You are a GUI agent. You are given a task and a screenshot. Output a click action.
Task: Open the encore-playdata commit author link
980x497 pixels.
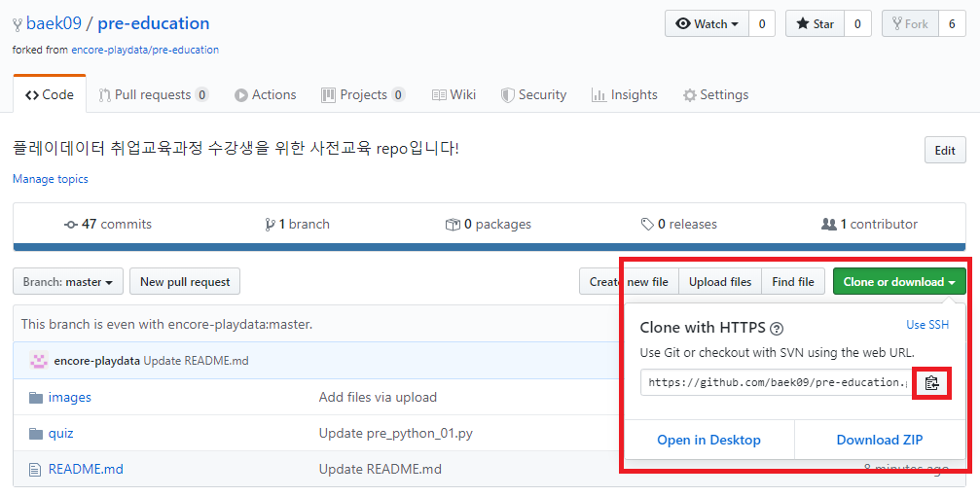tap(97, 361)
